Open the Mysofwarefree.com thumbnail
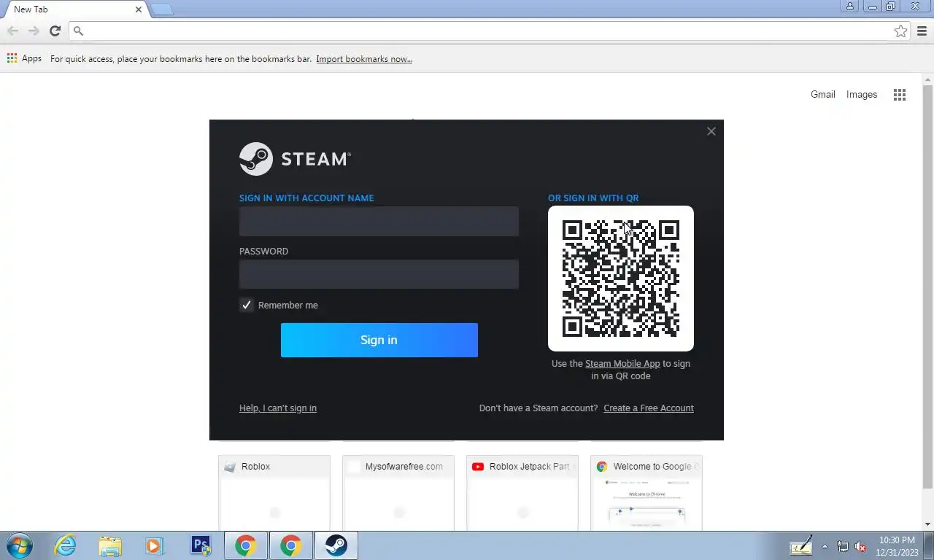Viewport: 934px width, 560px height. [x=398, y=492]
